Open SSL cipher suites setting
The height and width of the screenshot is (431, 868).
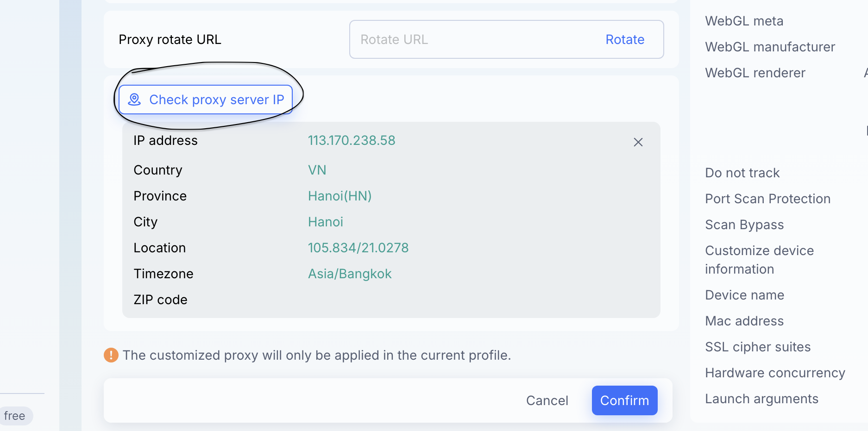click(758, 347)
